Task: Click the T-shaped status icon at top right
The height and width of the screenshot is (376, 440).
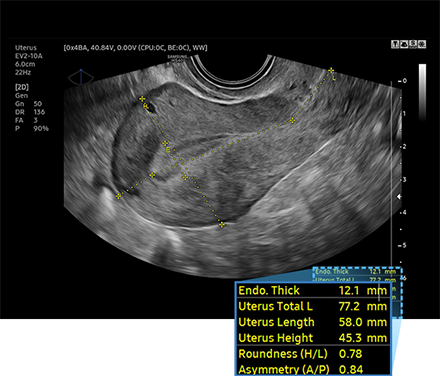Action: coord(395,44)
